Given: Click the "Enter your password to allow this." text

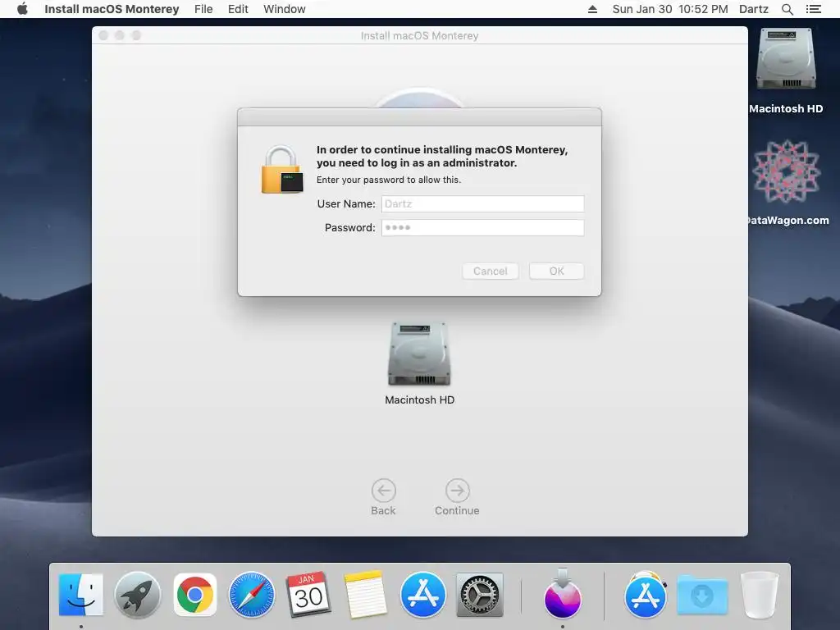Looking at the screenshot, I should (x=388, y=180).
